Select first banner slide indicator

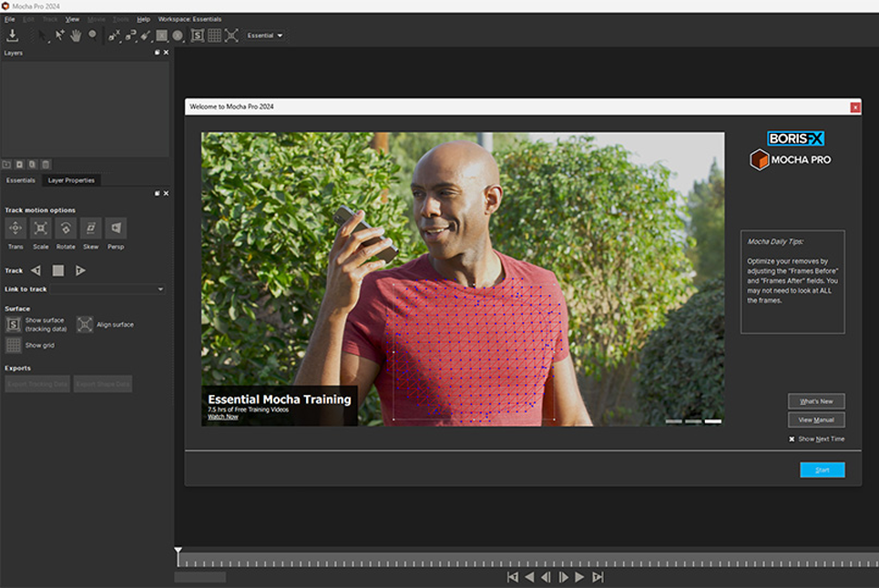674,421
